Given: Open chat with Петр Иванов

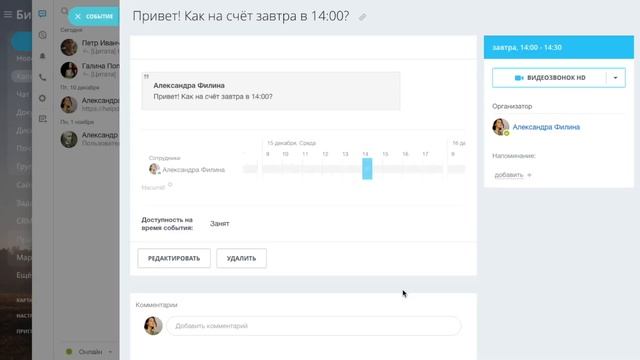Looking at the screenshot, I should (x=89, y=47).
